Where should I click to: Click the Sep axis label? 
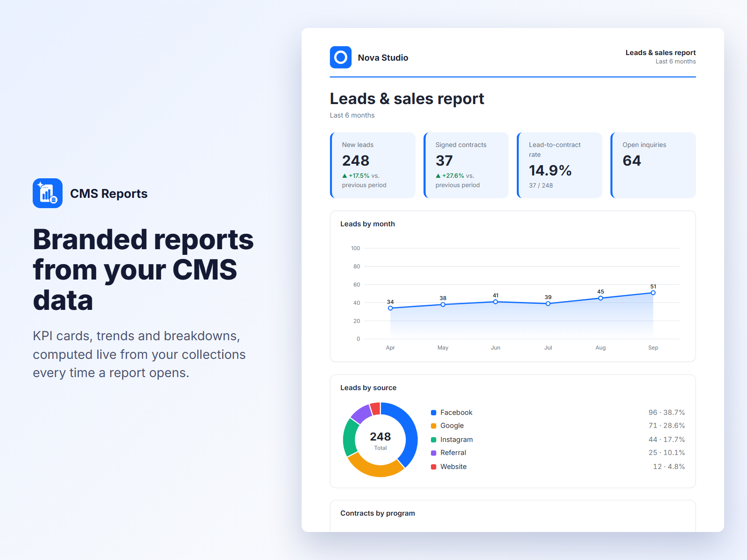click(653, 348)
